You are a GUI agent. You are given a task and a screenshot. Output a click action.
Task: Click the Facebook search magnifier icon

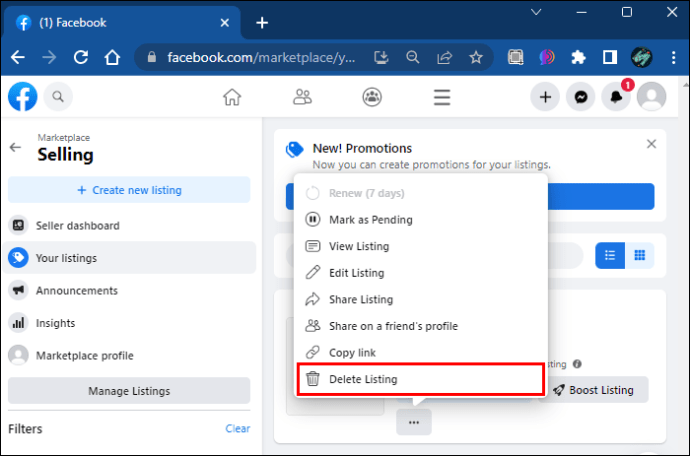click(x=58, y=97)
